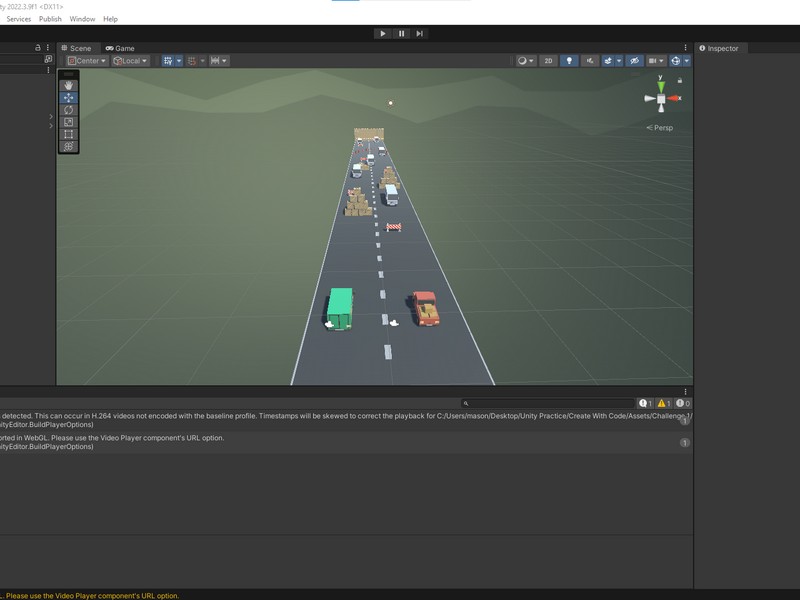
Task: Click the Step frame button
Action: pos(419,33)
